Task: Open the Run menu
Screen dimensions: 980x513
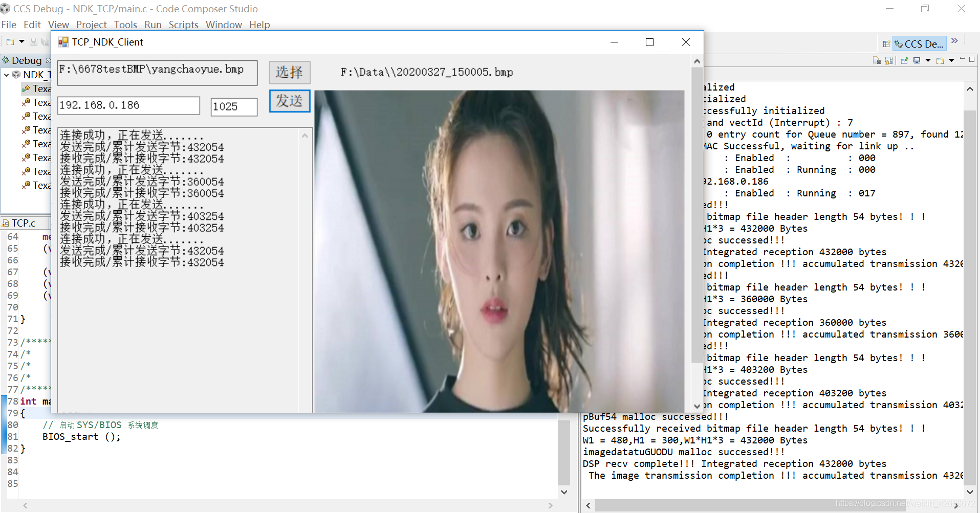Action: pos(153,25)
